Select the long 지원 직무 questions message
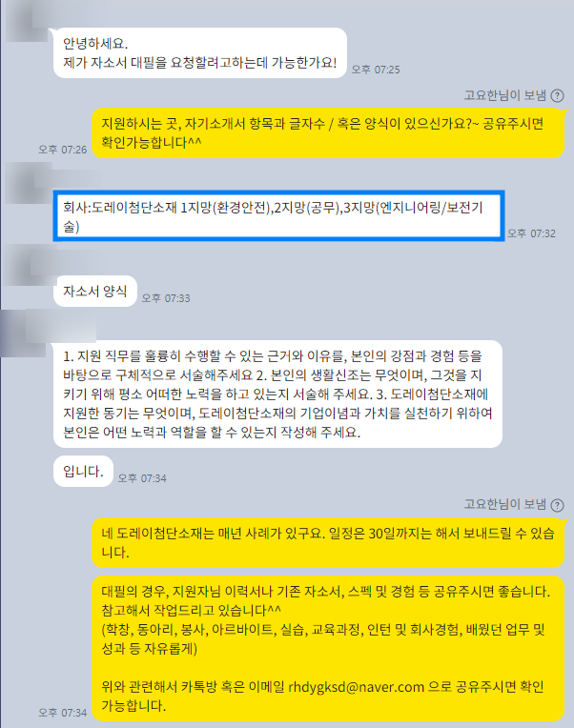 pos(277,394)
